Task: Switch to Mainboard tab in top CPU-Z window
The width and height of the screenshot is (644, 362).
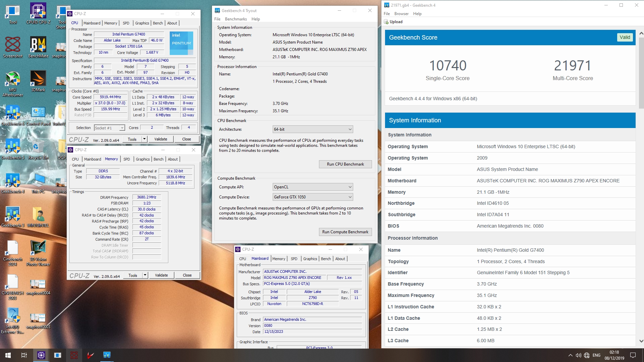Action: (92, 23)
